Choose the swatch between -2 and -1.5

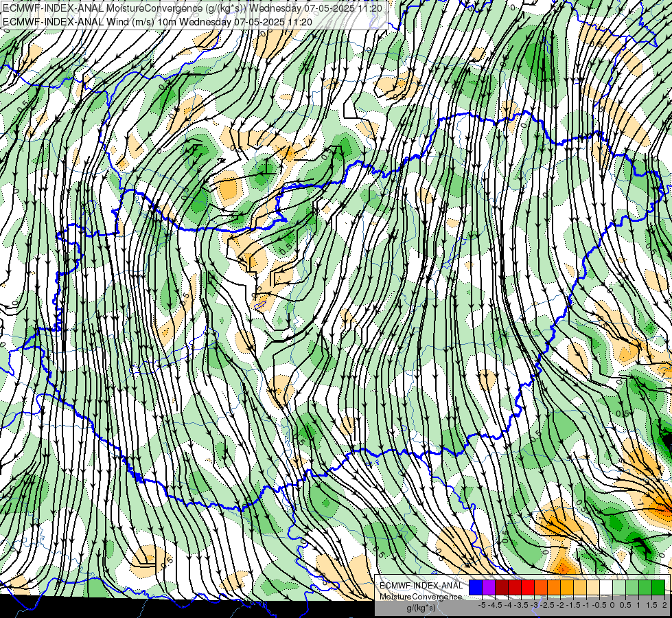click(567, 587)
